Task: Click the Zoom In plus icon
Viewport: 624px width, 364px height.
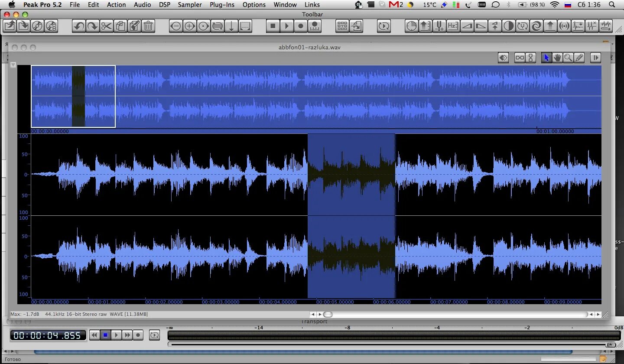Action: (189, 26)
